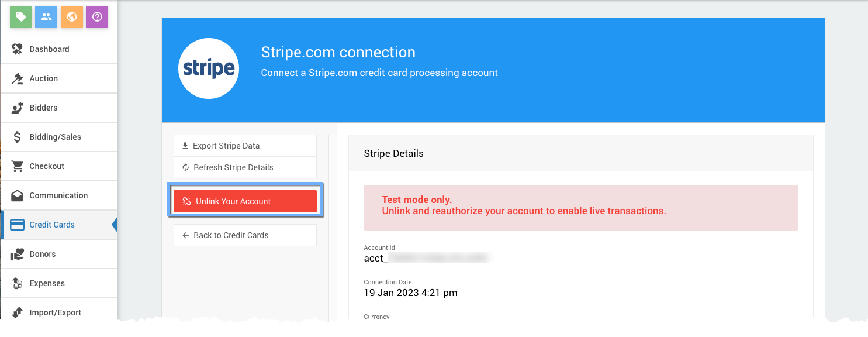Click the Checkout shopping cart icon
This screenshot has width=868, height=337.
click(18, 166)
